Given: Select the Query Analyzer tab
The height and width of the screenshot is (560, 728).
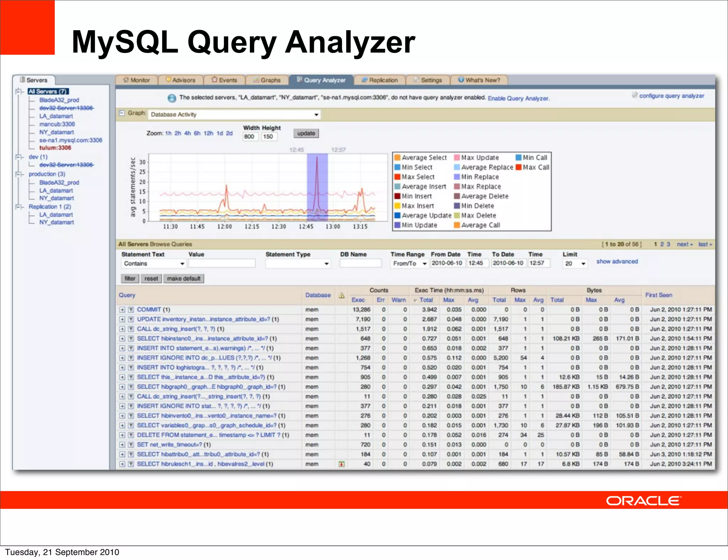Looking at the screenshot, I should pyautogui.click(x=321, y=80).
